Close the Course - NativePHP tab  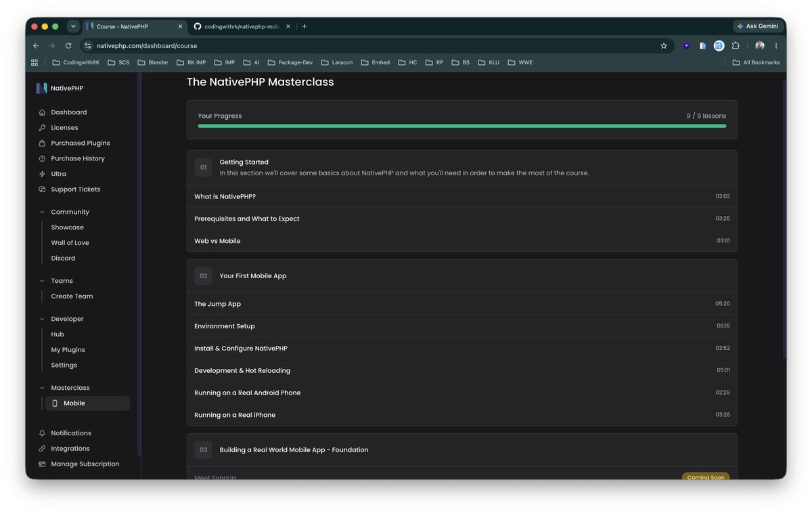[180, 26]
